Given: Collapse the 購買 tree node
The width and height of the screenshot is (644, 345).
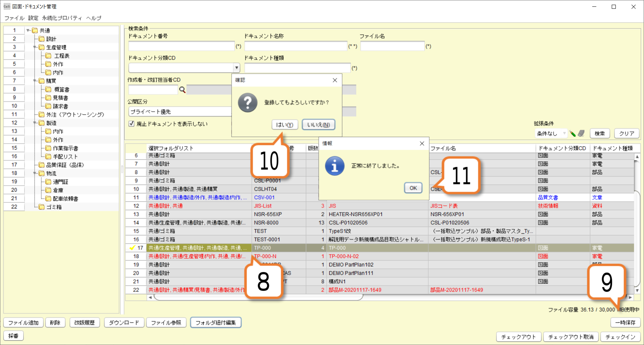Looking at the screenshot, I should point(35,81).
